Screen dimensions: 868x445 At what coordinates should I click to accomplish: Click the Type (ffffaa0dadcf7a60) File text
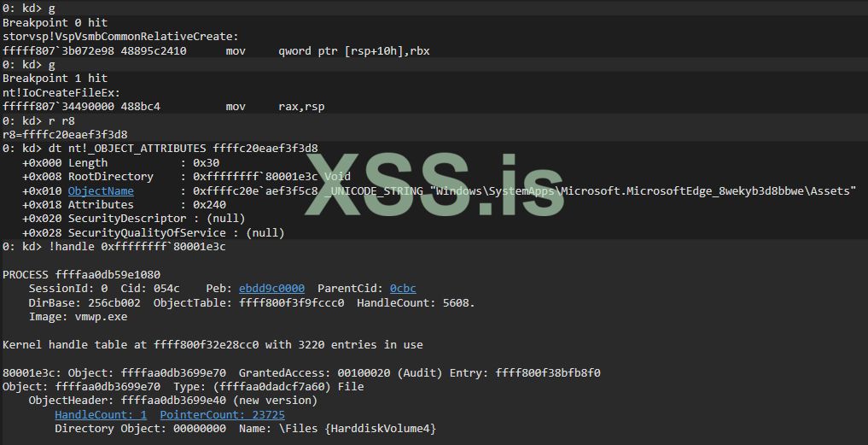[x=269, y=386]
